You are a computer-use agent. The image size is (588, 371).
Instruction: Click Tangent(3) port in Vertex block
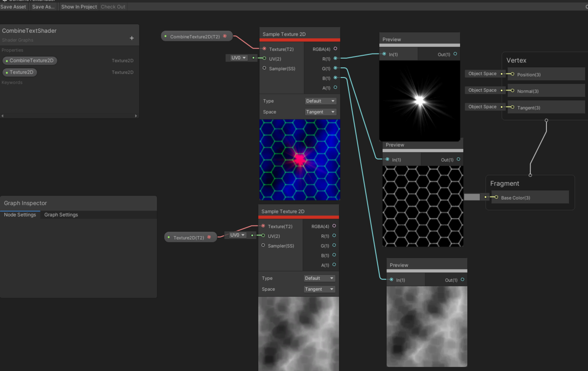[513, 107]
